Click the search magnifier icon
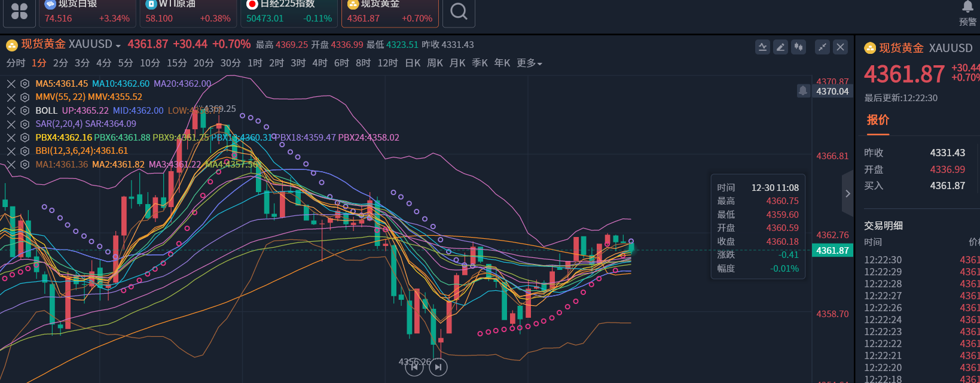 coord(459,12)
